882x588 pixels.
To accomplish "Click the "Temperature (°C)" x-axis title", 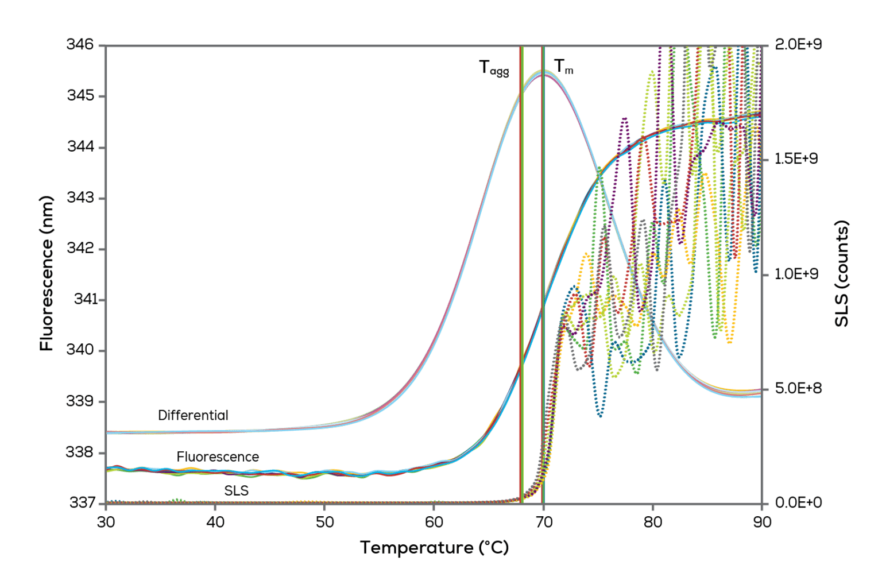I will coord(435,548).
